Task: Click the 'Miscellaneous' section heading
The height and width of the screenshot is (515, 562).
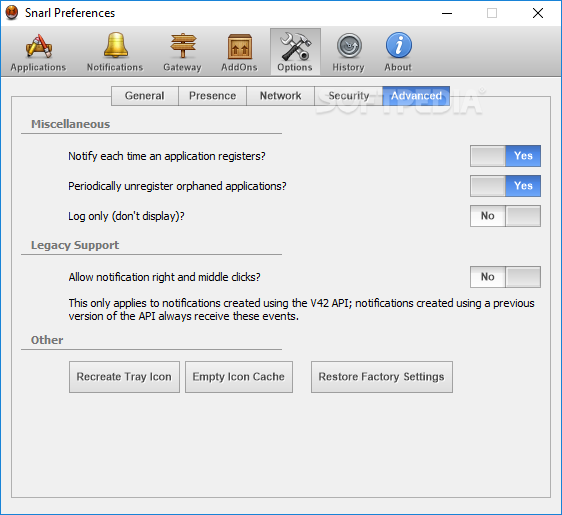Action: 71,124
